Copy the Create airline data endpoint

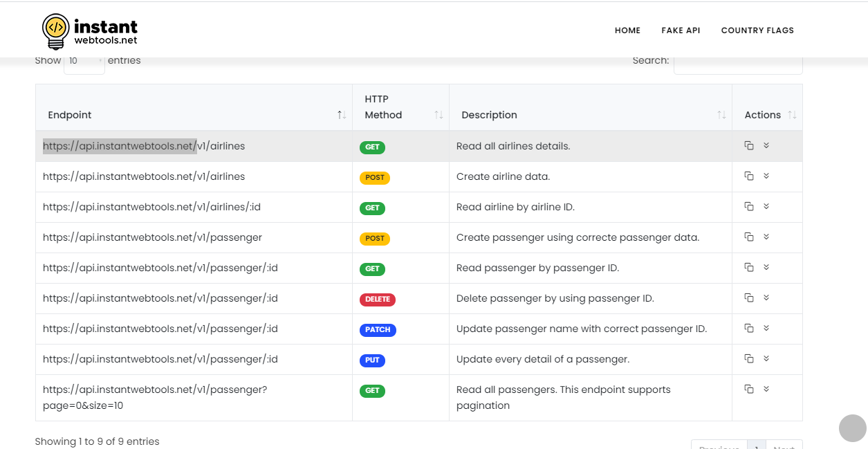[748, 176]
